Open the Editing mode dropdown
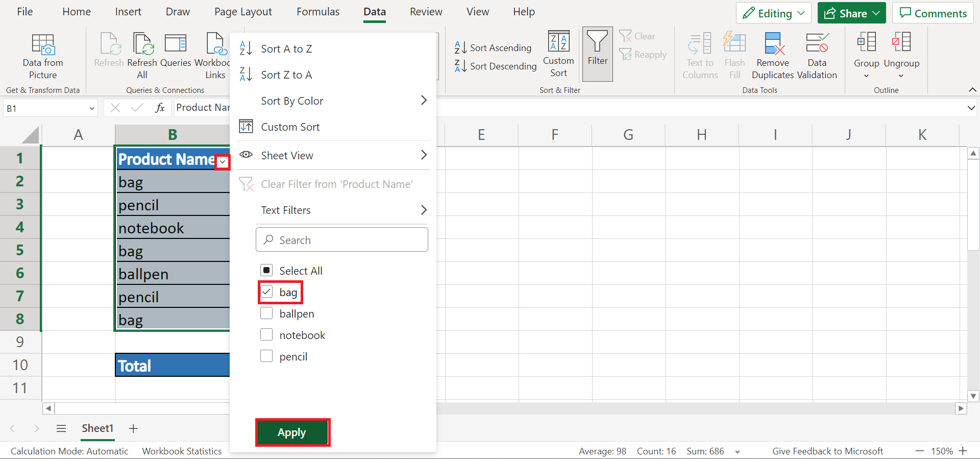The height and width of the screenshot is (459, 980). [x=774, y=13]
